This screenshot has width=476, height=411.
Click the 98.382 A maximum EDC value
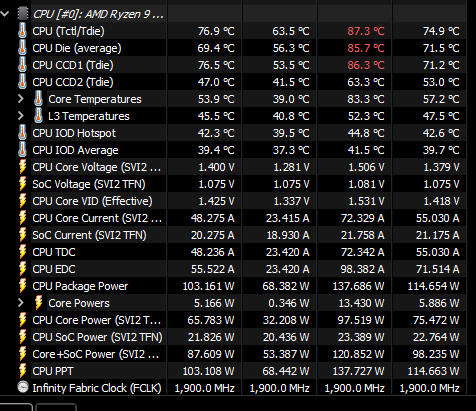click(362, 269)
